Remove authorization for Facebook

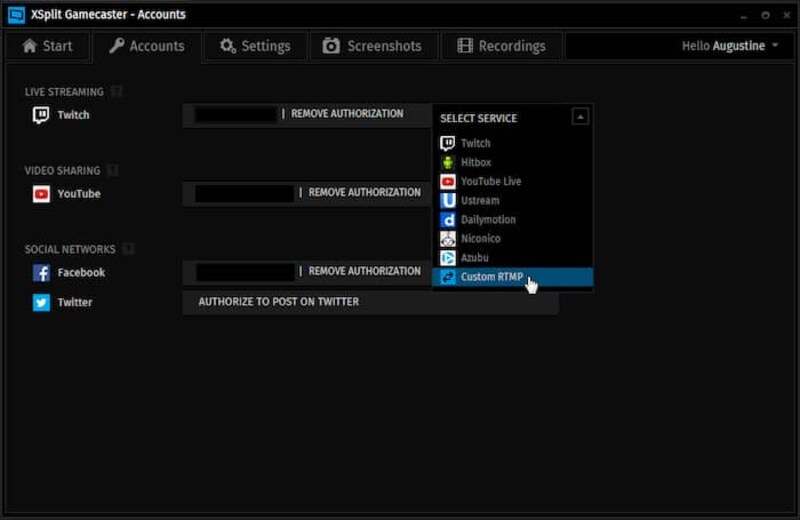(x=364, y=271)
